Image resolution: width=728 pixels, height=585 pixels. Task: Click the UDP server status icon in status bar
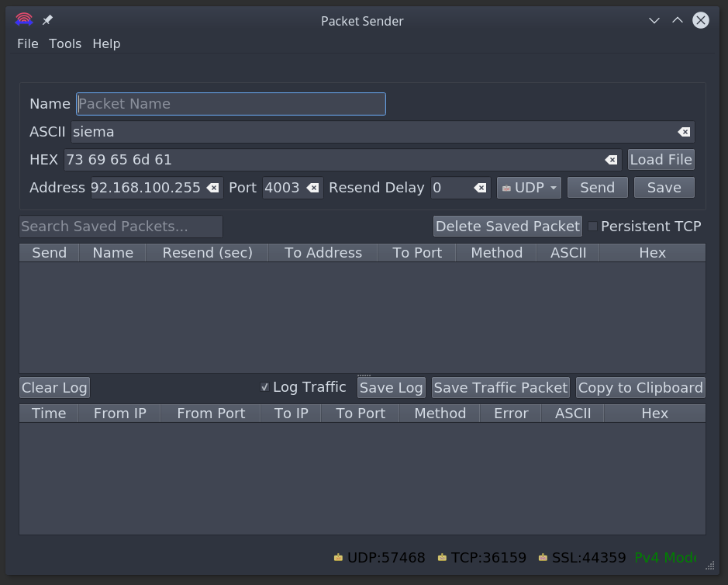[339, 557]
